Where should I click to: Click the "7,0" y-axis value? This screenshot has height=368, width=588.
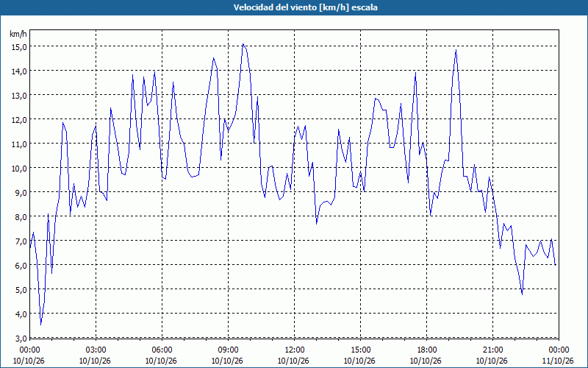coord(21,241)
